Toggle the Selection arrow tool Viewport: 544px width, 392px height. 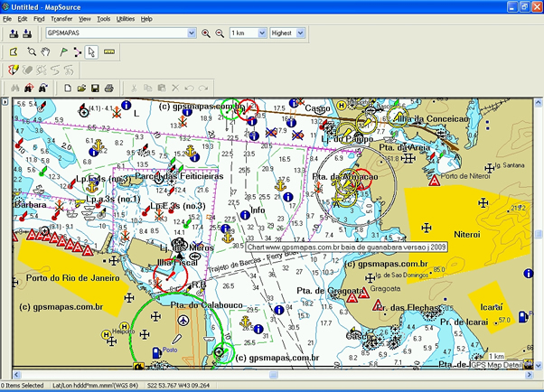[x=92, y=51]
